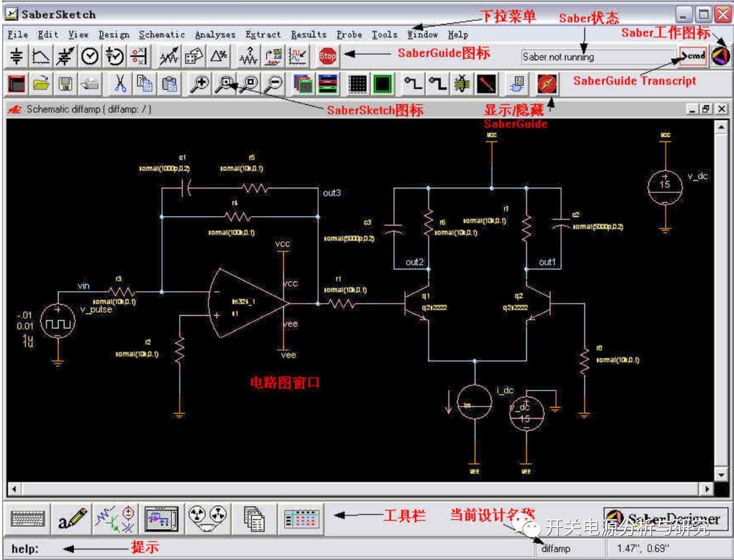This screenshot has width=734, height=560.
Task: Click the document with hand properties icon
Action: [x=517, y=84]
